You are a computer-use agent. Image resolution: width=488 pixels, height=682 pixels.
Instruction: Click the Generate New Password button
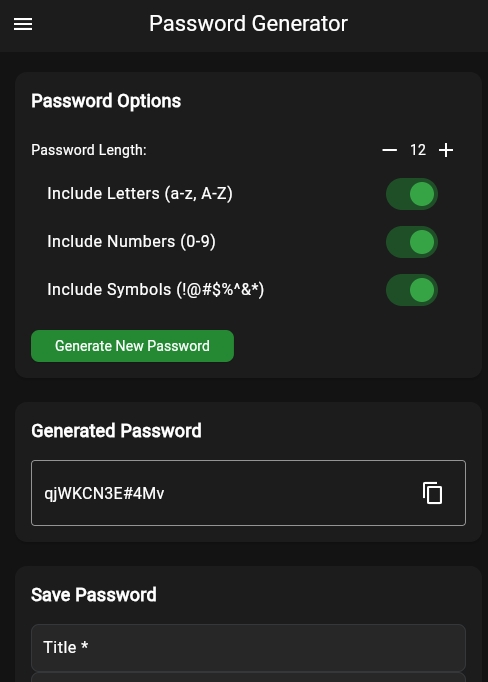pos(132,346)
